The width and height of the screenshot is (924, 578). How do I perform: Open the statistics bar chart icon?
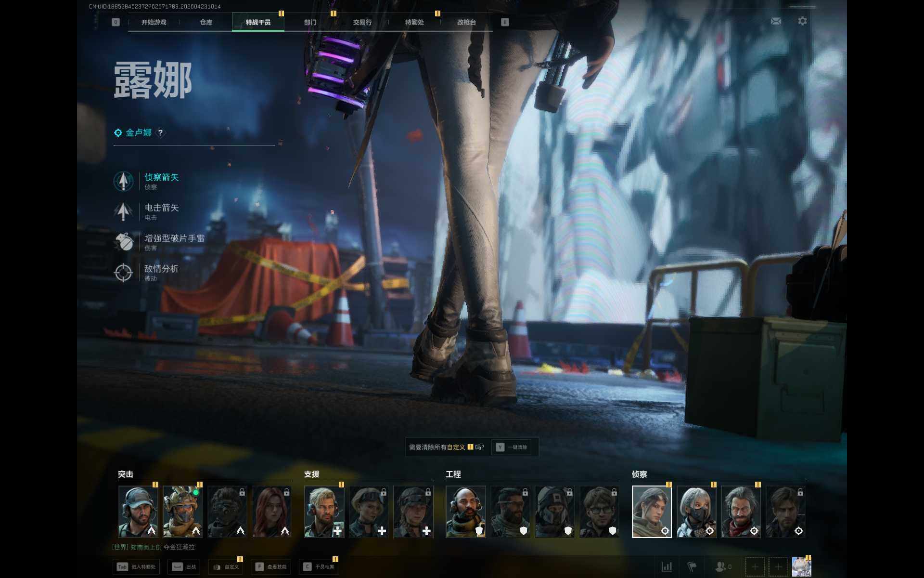[x=667, y=566]
